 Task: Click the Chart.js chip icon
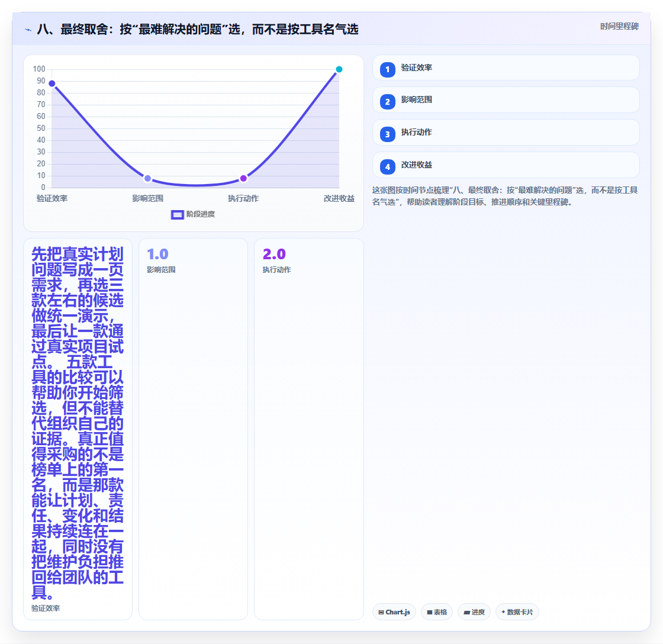[x=381, y=612]
